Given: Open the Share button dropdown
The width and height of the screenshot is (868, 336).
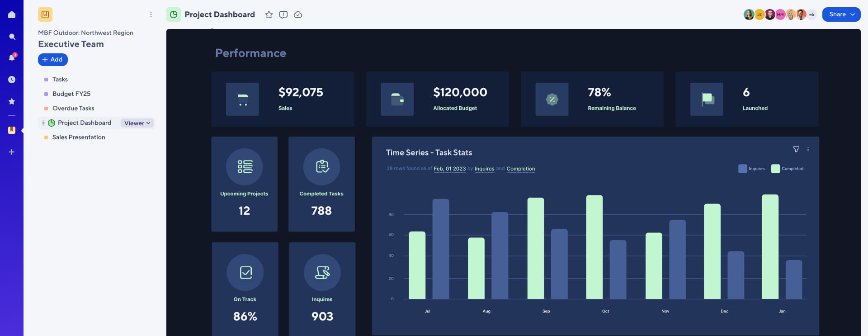Looking at the screenshot, I should [841, 14].
